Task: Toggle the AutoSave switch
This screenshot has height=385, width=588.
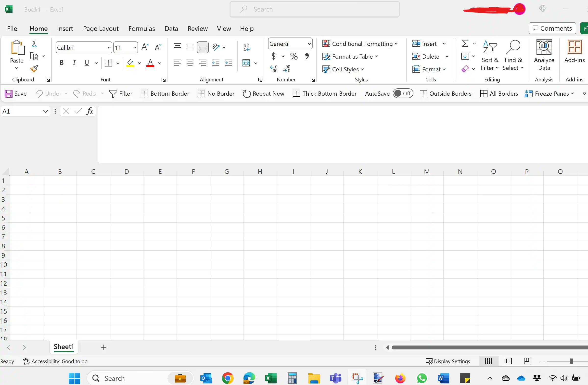Action: point(403,93)
